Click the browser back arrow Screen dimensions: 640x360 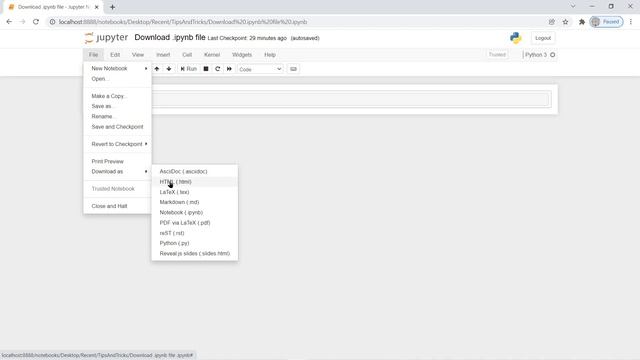pyautogui.click(x=9, y=22)
